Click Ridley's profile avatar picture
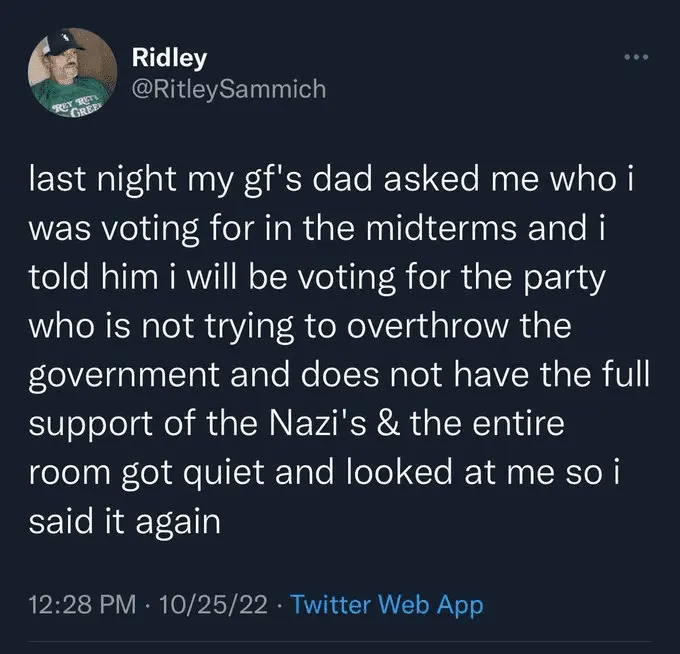 point(72,73)
